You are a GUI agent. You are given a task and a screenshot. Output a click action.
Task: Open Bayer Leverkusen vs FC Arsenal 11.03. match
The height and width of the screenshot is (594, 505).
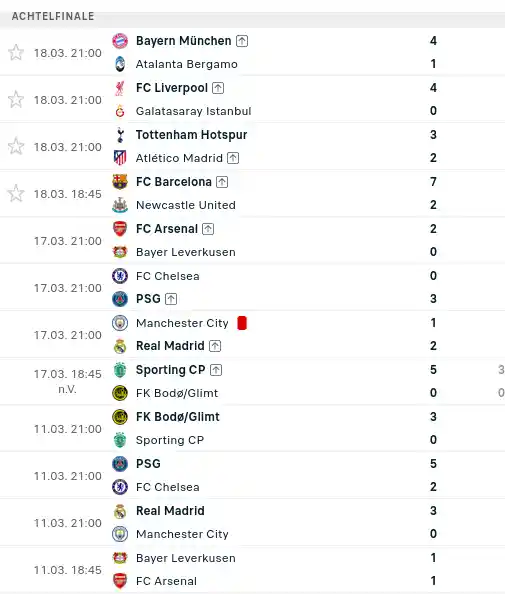point(252,569)
